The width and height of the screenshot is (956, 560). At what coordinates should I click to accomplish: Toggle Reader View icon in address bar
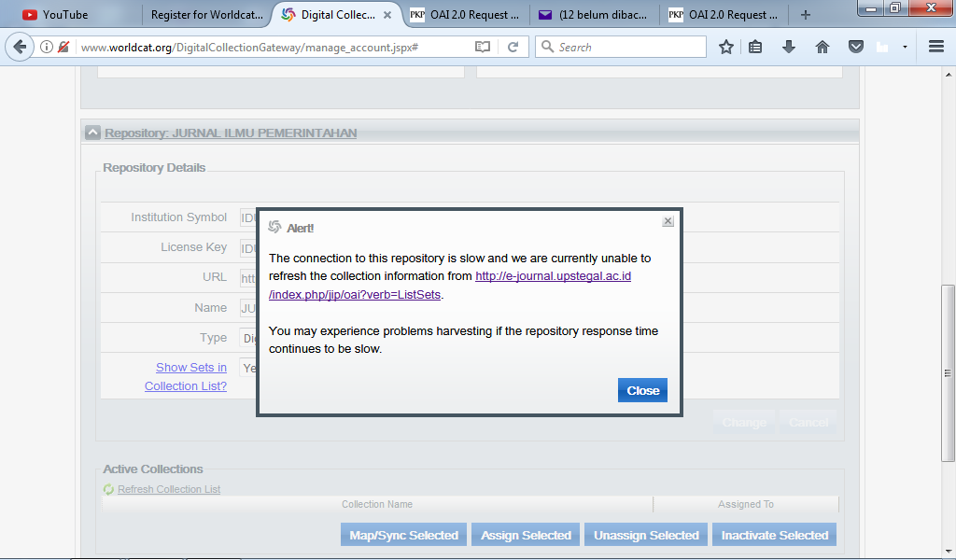[483, 47]
